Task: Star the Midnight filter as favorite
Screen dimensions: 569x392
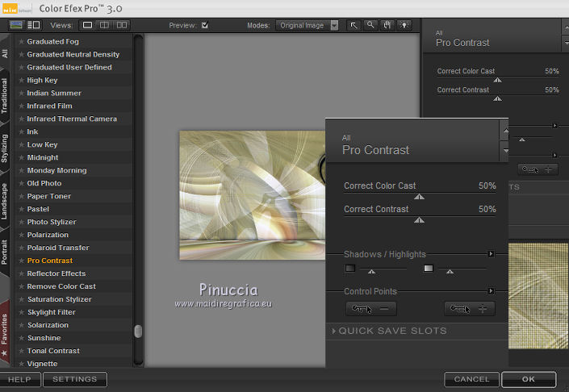Action: (22, 157)
